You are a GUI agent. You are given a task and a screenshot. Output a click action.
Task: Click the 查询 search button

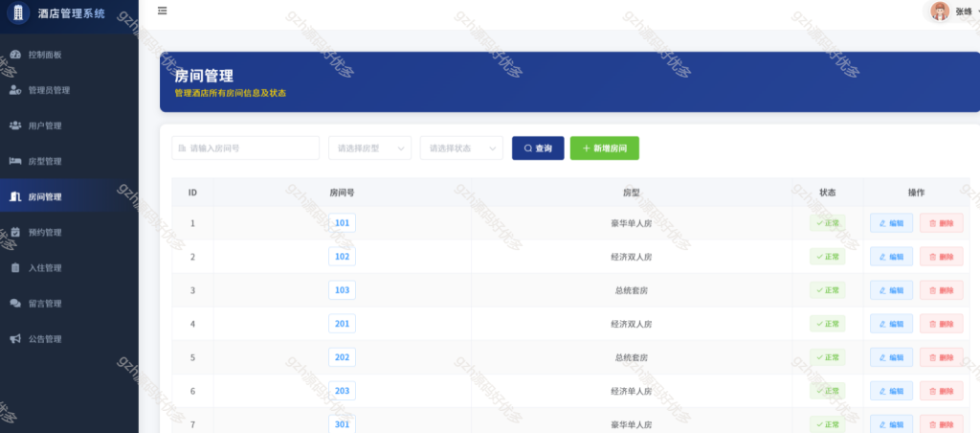[538, 148]
